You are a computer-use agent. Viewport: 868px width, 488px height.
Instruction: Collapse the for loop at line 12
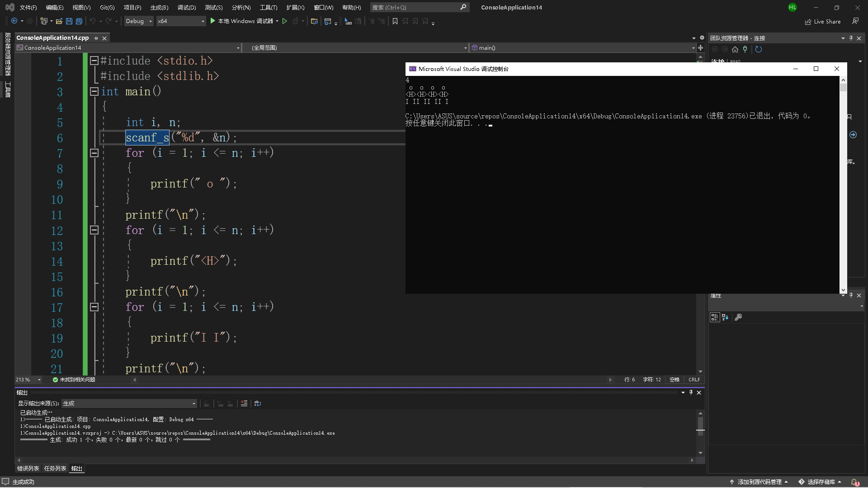click(94, 230)
